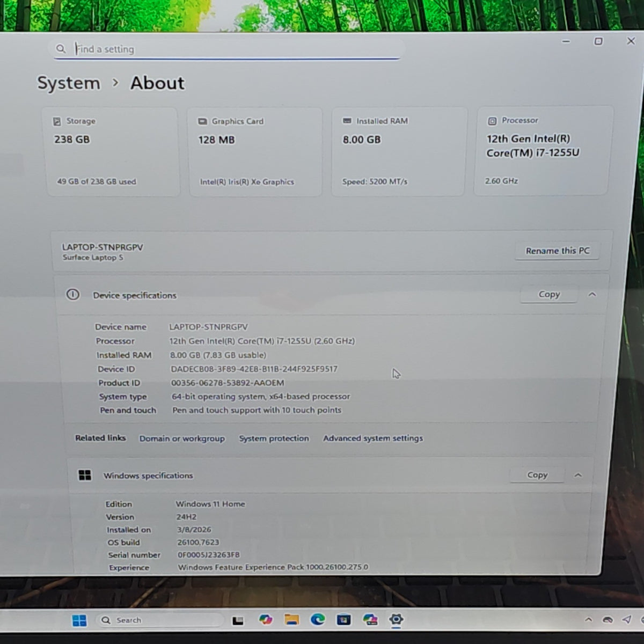The width and height of the screenshot is (644, 644).
Task: Open the Graphics Card info card
Action: pos(254,152)
